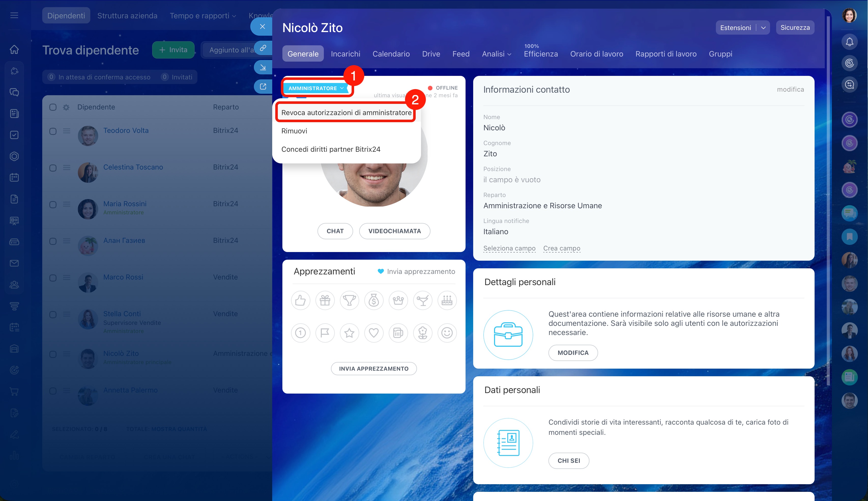Click the copy link icon beside the panel

(x=263, y=48)
